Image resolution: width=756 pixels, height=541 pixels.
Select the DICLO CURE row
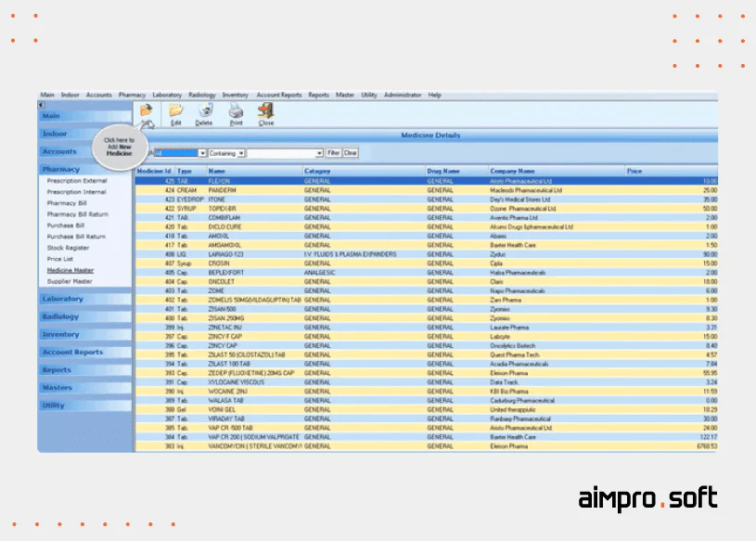pyautogui.click(x=426, y=227)
